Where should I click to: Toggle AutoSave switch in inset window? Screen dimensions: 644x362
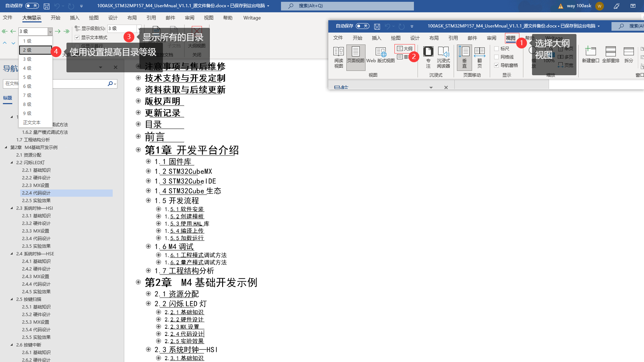coord(363,26)
